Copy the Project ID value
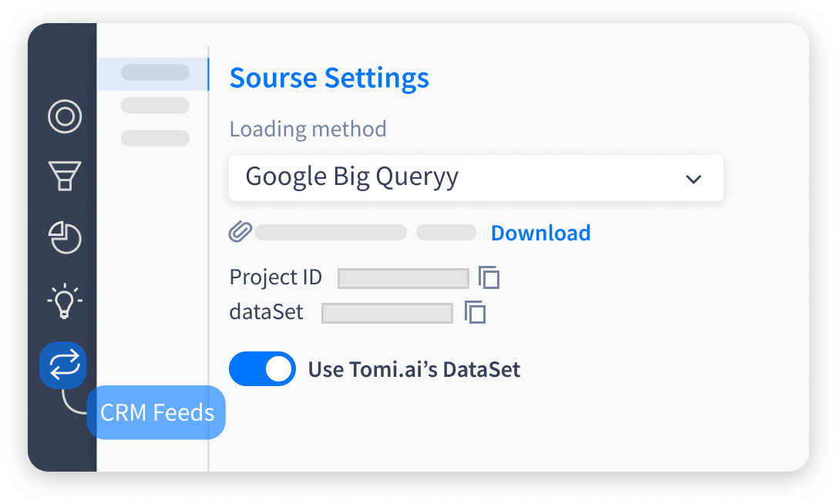837x504 pixels. [x=489, y=277]
